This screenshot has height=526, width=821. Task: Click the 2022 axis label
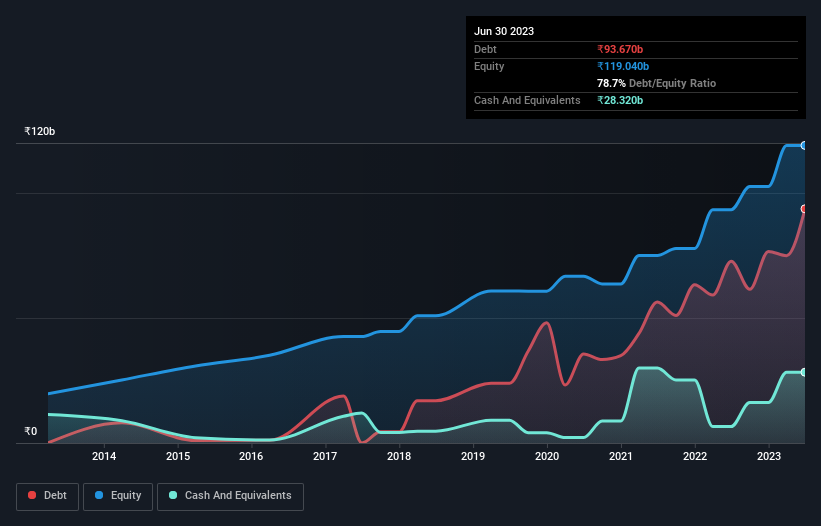coord(695,456)
